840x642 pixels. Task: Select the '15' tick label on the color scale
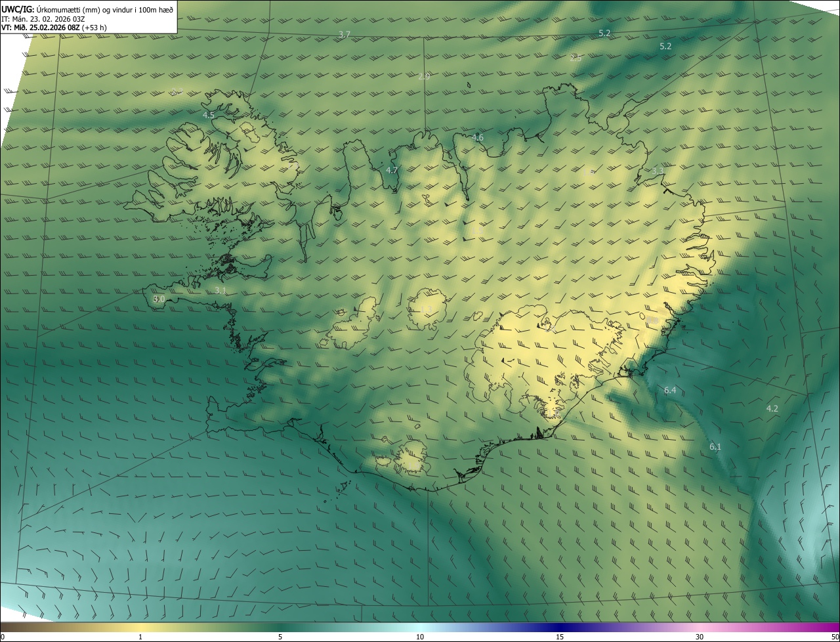tap(560, 637)
